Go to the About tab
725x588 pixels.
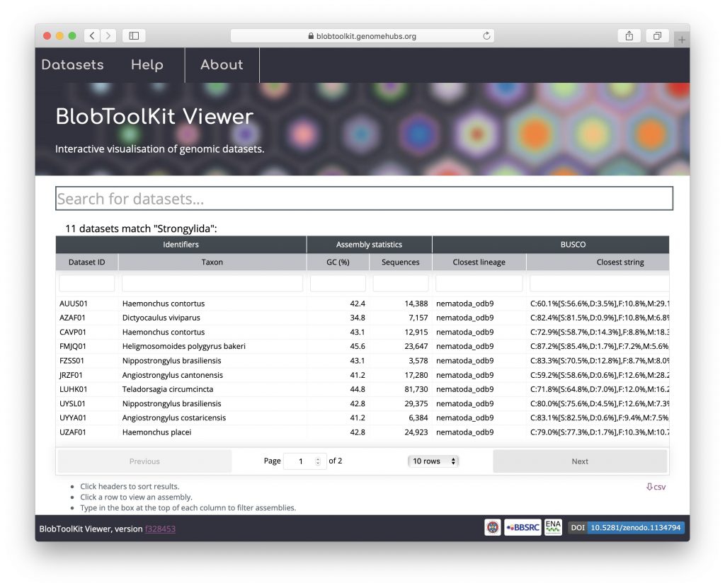coord(222,65)
